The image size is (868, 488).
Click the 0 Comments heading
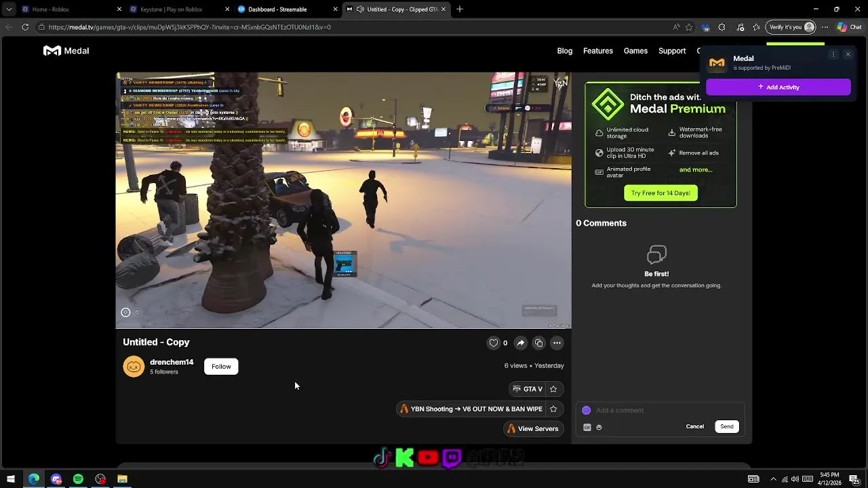(601, 223)
